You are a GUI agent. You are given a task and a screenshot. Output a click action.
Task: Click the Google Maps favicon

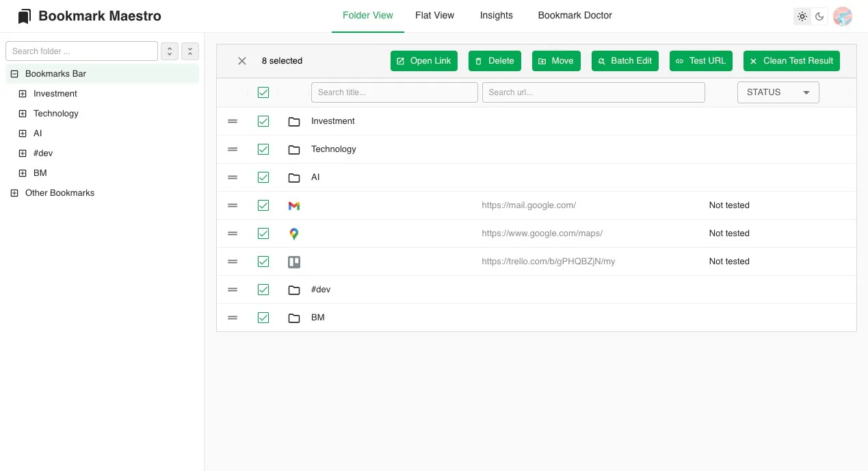[294, 233]
